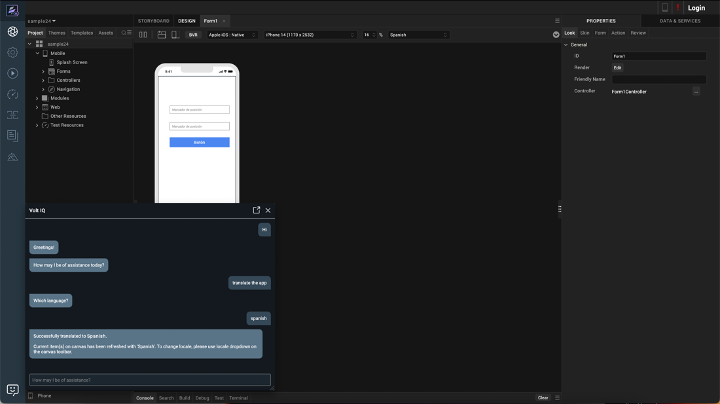Click the ID field containing Form1
This screenshot has height=404, width=720.
coord(658,56)
